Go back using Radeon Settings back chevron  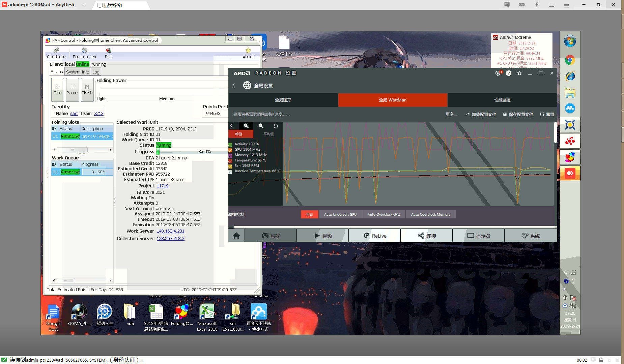point(234,85)
